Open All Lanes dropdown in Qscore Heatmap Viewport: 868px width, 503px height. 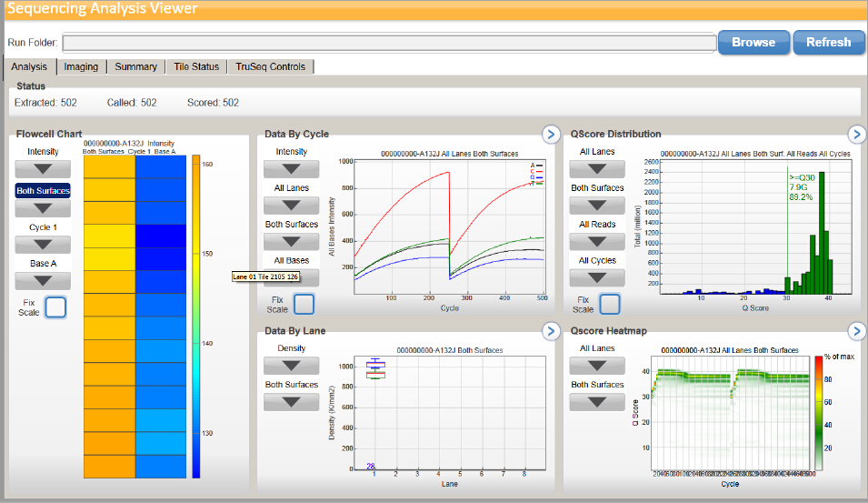pos(596,366)
